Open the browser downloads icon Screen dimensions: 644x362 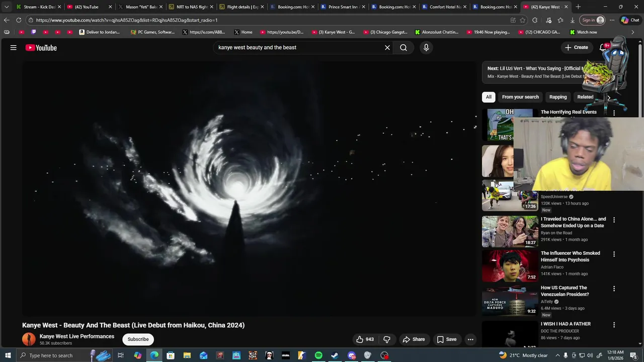573,20
